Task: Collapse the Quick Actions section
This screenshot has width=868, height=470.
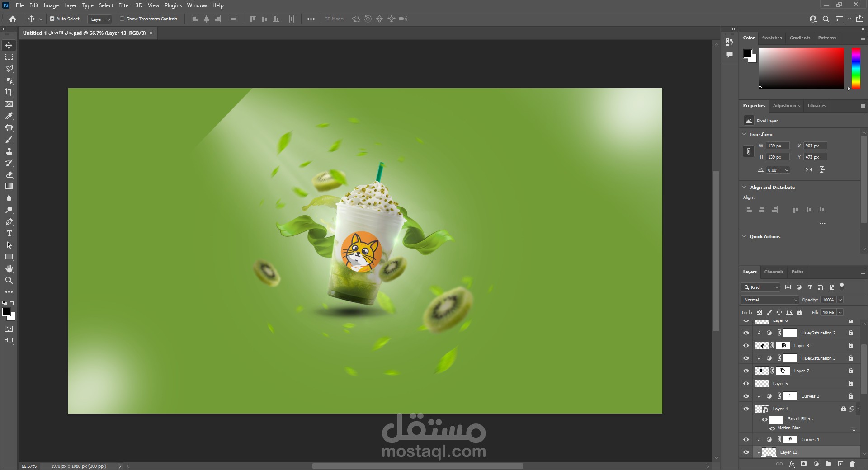Action: 744,236
